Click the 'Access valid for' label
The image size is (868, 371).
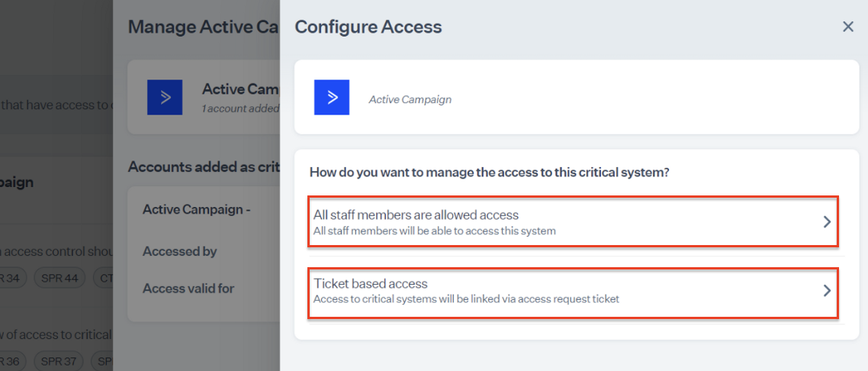pyautogui.click(x=188, y=289)
